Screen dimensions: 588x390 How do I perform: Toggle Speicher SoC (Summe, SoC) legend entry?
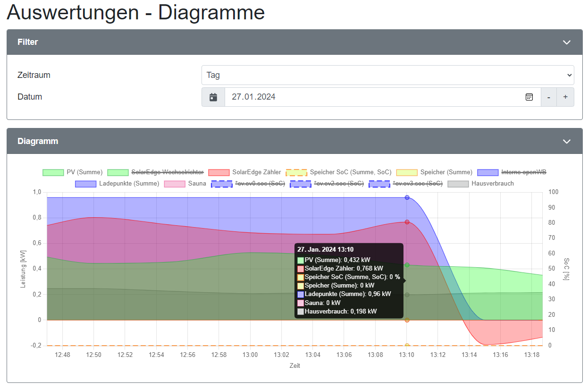pos(339,172)
